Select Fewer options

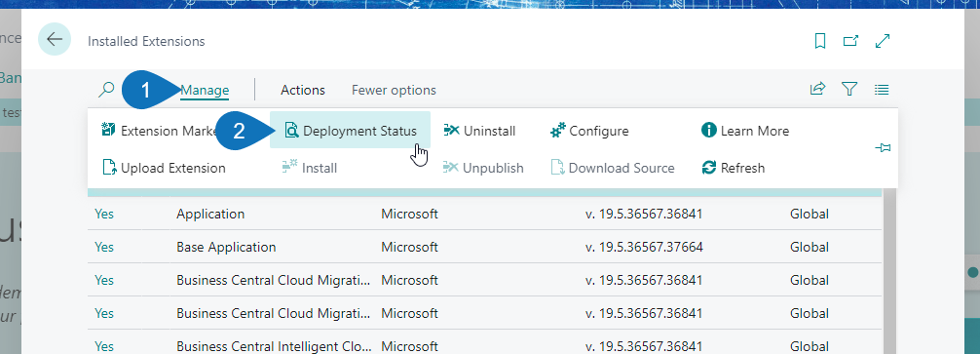tap(394, 90)
